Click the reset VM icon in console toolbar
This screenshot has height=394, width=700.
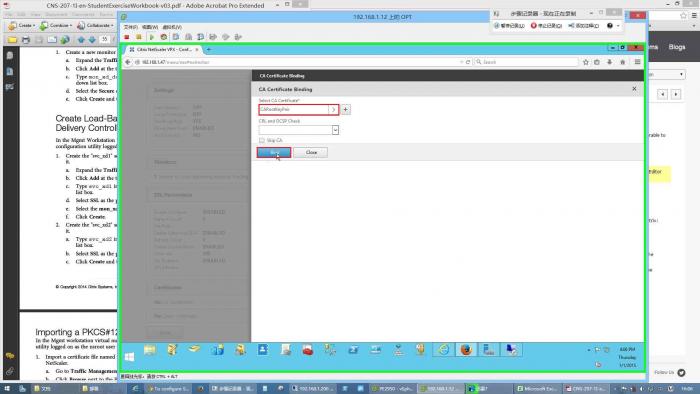164,37
